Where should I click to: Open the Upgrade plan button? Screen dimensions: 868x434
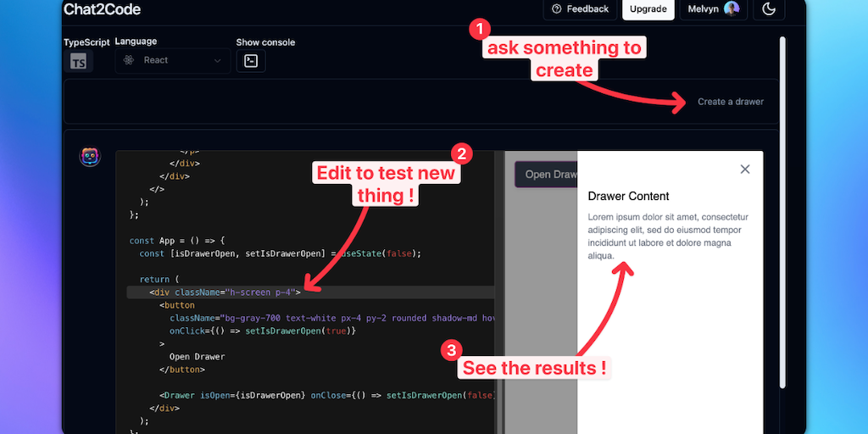point(648,9)
